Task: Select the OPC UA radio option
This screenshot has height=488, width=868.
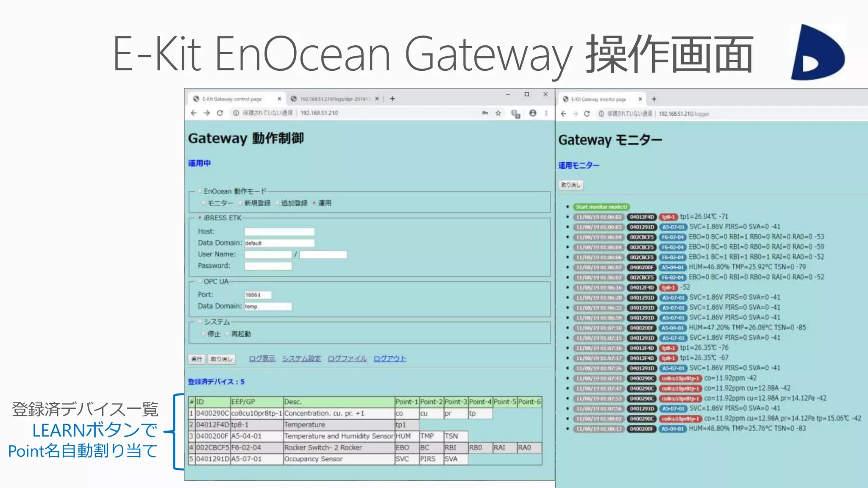Action: click(x=200, y=281)
